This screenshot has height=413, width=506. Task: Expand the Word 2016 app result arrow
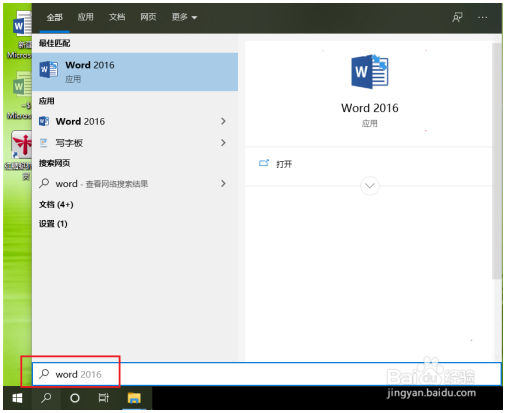click(x=223, y=121)
